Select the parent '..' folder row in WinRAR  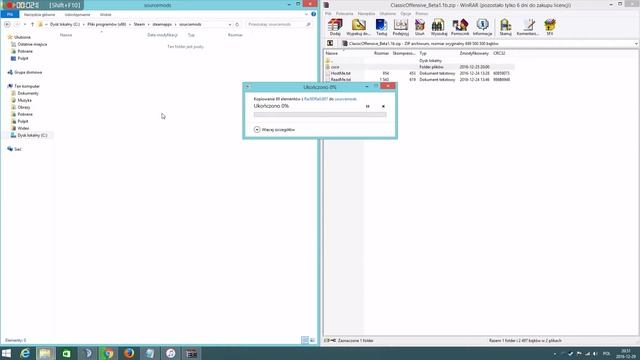click(x=419, y=60)
